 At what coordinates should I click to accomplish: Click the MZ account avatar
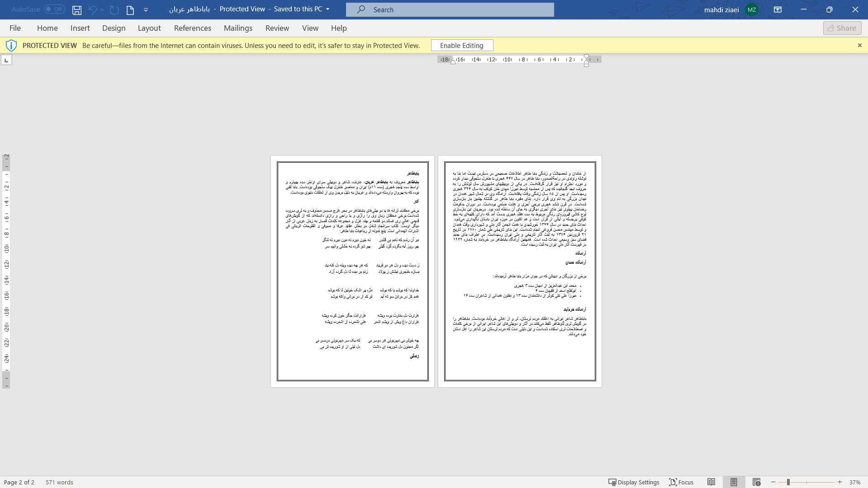[752, 9]
